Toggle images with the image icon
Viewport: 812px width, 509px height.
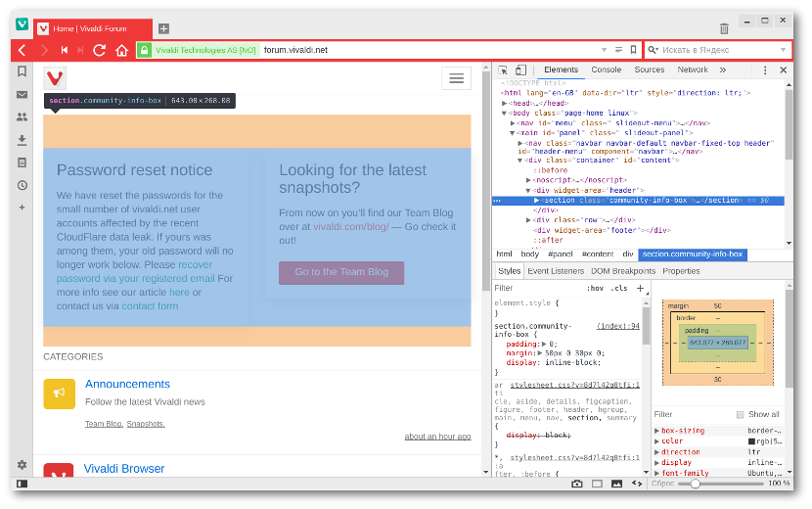click(x=616, y=484)
